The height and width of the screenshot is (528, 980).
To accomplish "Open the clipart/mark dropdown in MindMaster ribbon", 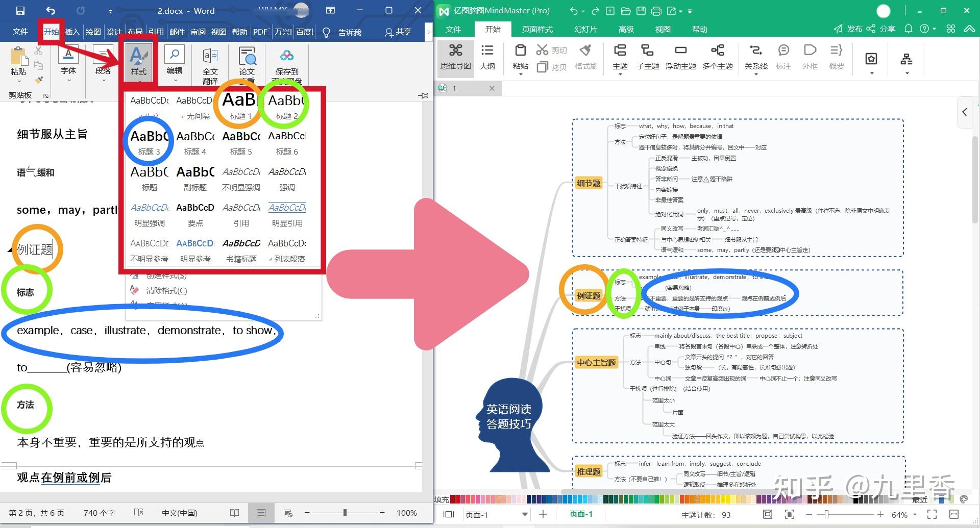I will tap(872, 73).
